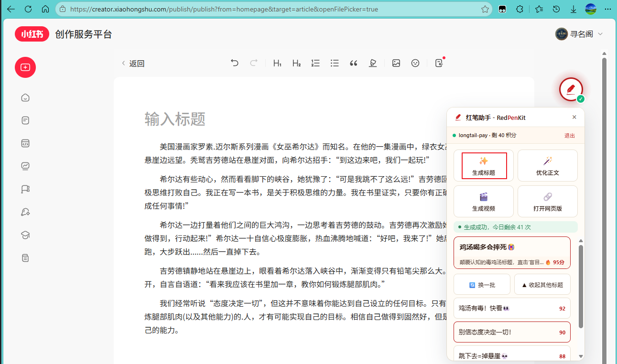
Task: Insert a bulleted list
Action: tap(335, 63)
